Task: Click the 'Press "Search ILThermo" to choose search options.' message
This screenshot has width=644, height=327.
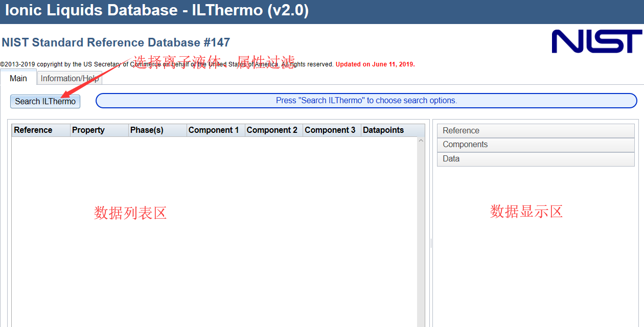Action: tap(366, 101)
